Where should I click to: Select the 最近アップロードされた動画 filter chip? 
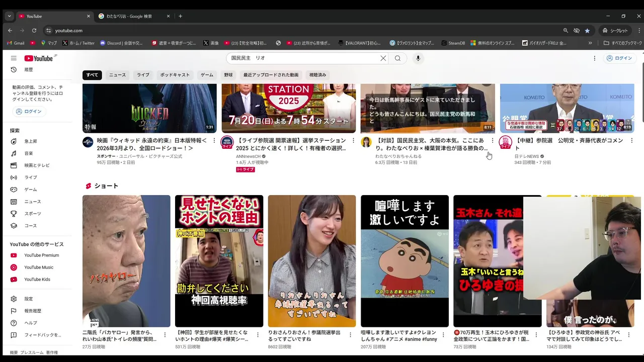(271, 75)
